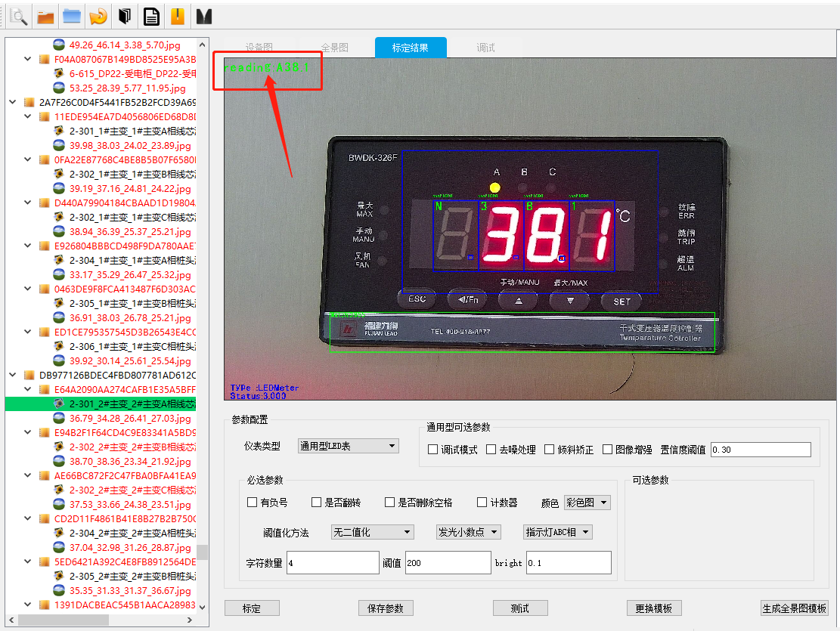This screenshot has width=840, height=631.
Task: Click the 保存参数 button
Action: pyautogui.click(x=386, y=608)
